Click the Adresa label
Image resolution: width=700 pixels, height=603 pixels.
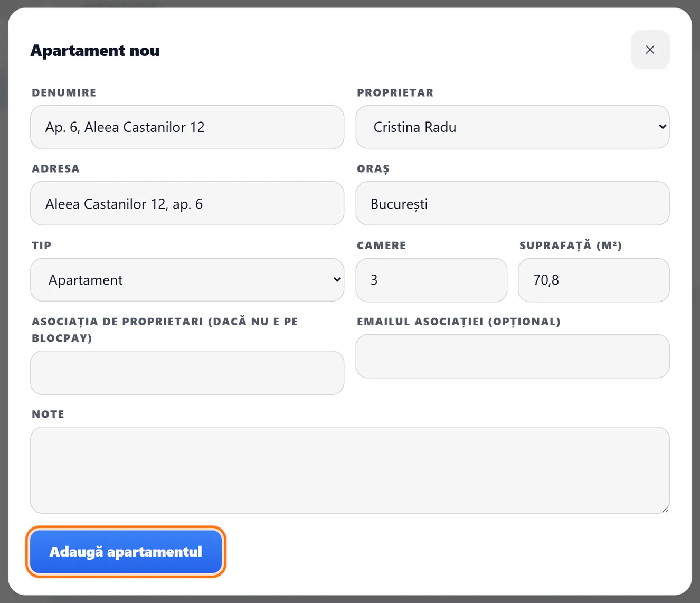(x=55, y=169)
